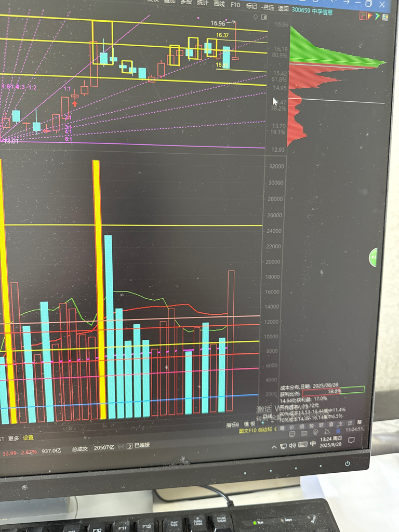
Task: Click the last red hollow volume bar
Action: pyautogui.click(x=231, y=341)
